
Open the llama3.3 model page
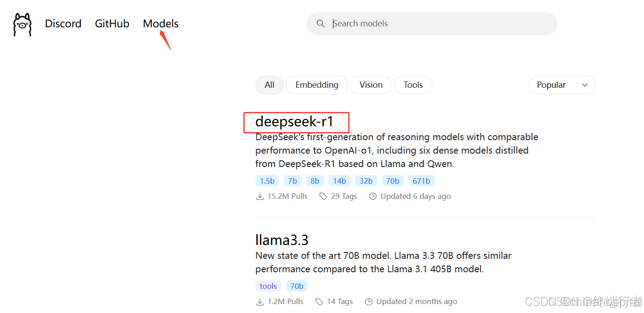282,240
